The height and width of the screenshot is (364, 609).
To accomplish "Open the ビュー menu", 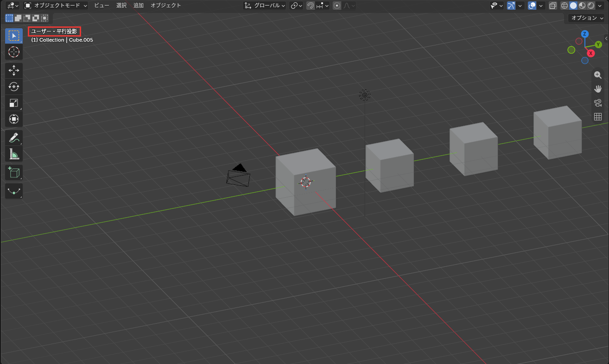I will [x=101, y=6].
